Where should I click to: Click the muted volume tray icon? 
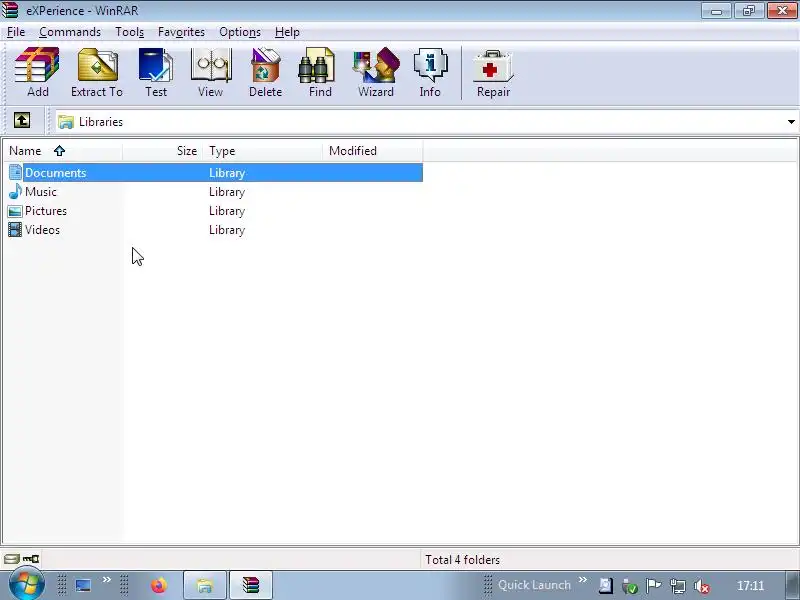point(702,586)
